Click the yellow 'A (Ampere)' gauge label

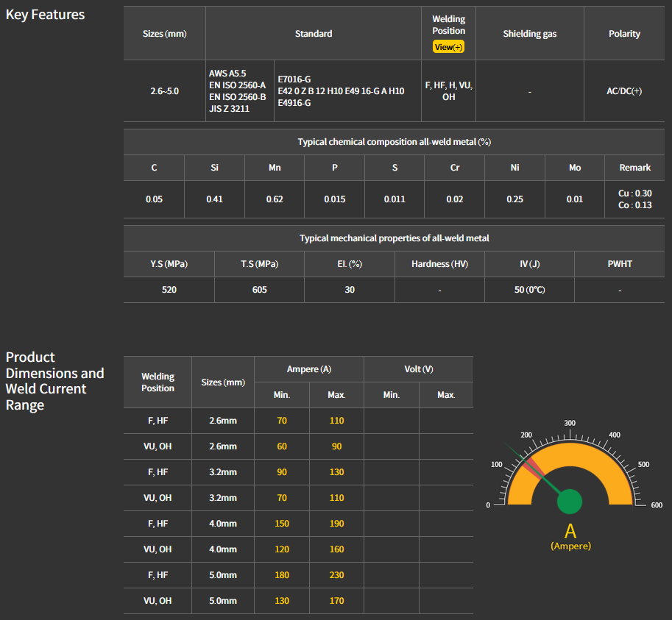click(570, 536)
